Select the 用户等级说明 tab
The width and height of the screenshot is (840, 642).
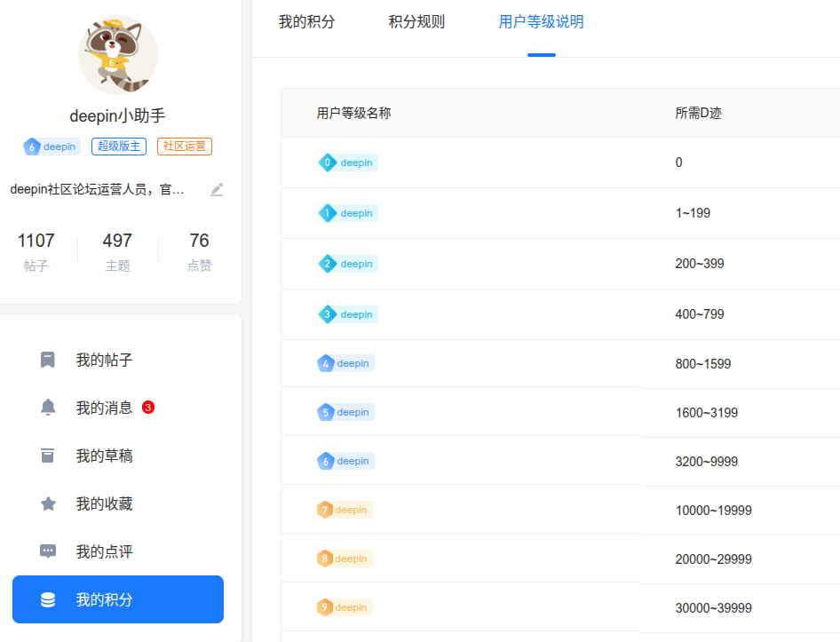pyautogui.click(x=541, y=22)
